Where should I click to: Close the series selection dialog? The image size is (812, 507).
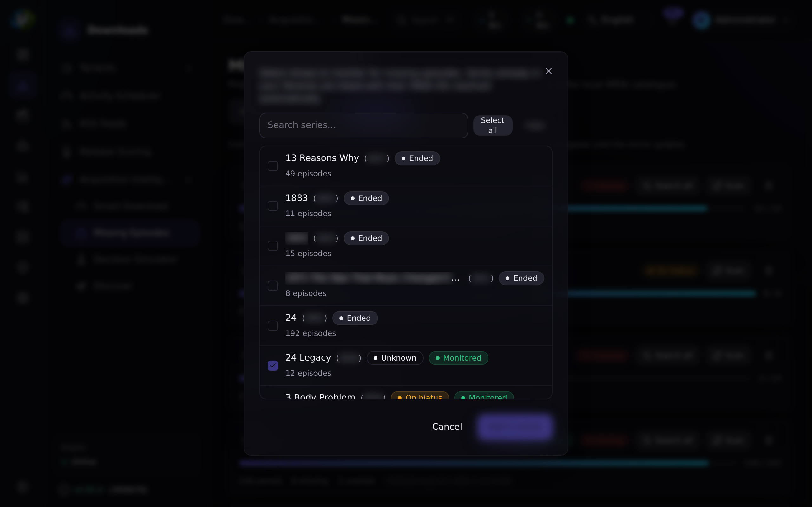(x=549, y=71)
